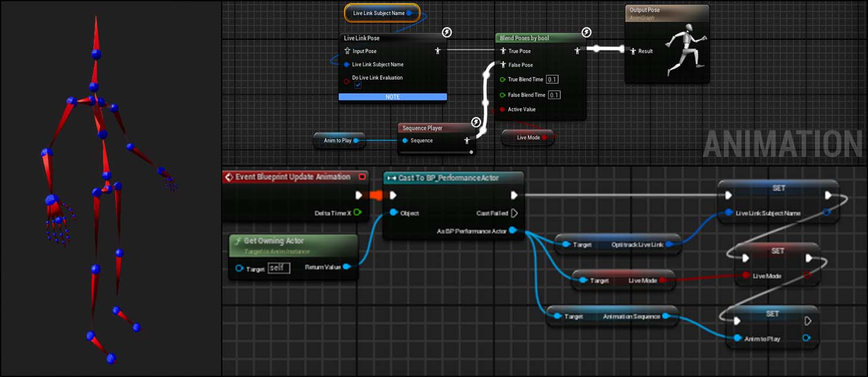868x377 pixels.
Task: Click the Anim to Play variable getter node
Action: tap(339, 140)
